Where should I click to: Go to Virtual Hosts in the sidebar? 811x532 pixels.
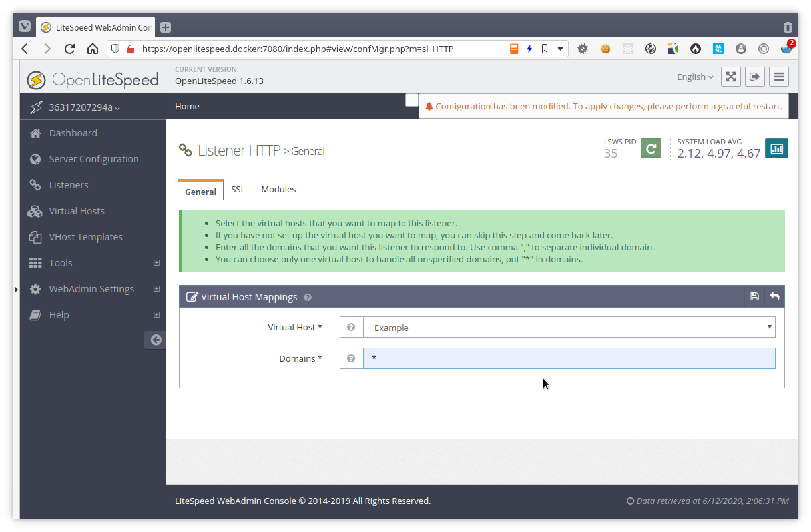click(75, 211)
